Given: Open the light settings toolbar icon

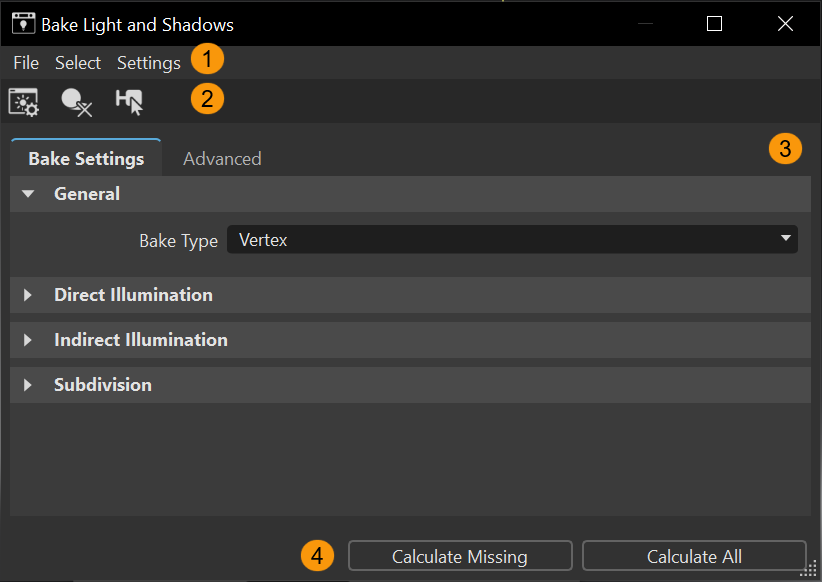Looking at the screenshot, I should [x=23, y=102].
